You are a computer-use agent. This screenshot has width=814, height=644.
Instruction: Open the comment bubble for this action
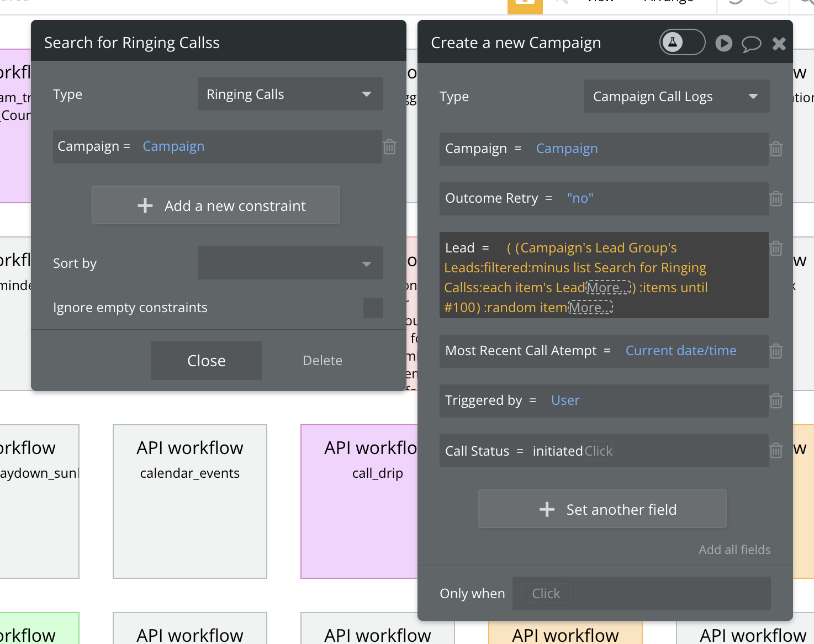click(751, 44)
